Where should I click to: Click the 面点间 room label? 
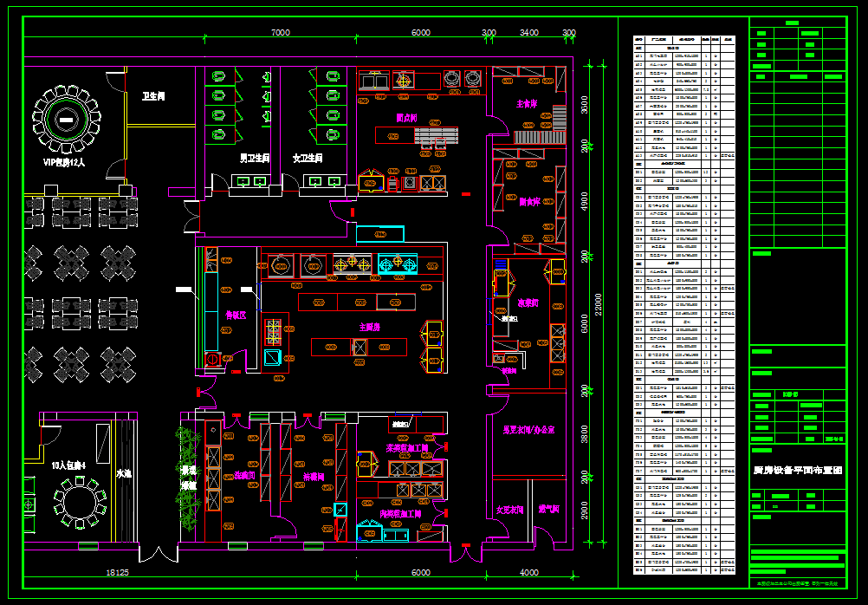(406, 118)
